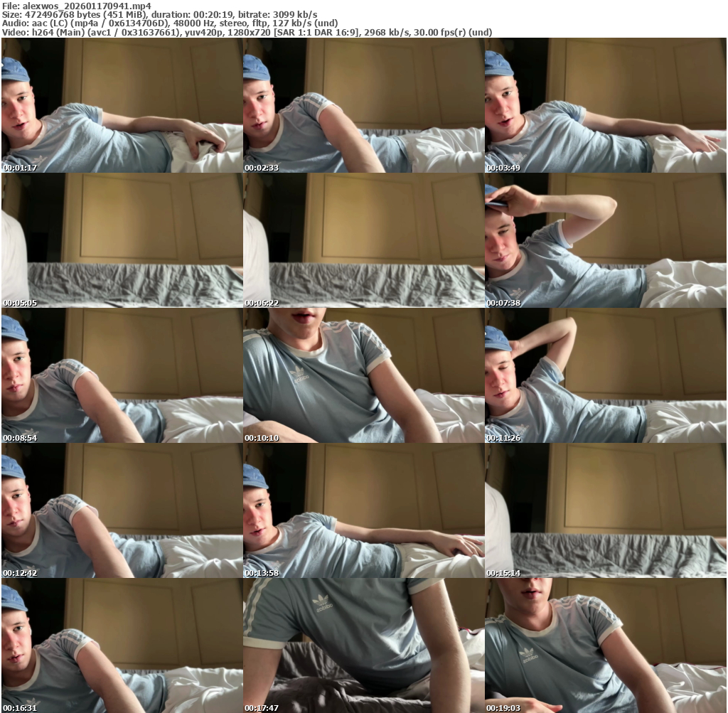728x713 pixels.
Task: Open the frame marked 00:08:54
Action: click(122, 375)
